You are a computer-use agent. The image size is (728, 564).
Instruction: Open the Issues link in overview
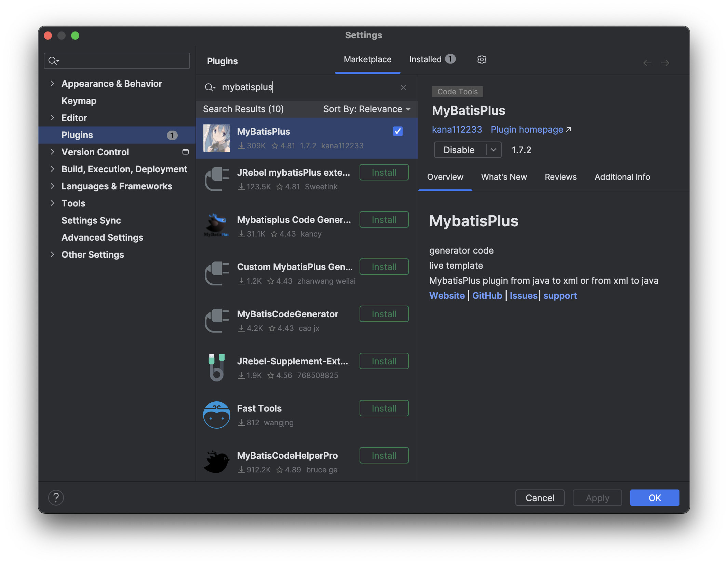click(523, 296)
